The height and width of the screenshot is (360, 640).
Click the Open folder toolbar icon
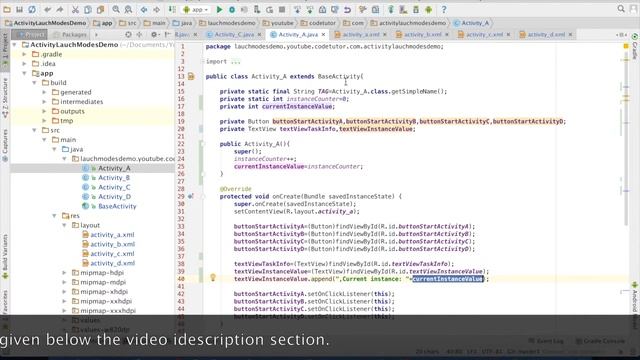pos(7,9)
